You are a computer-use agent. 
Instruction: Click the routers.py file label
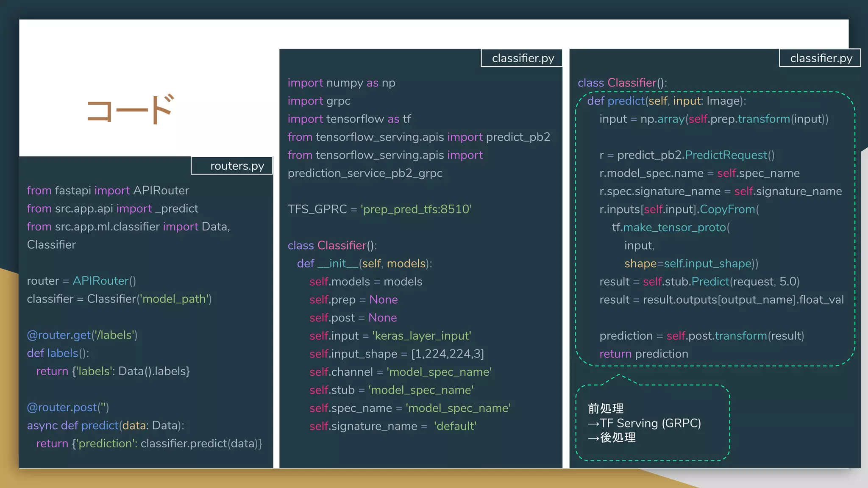coord(236,166)
